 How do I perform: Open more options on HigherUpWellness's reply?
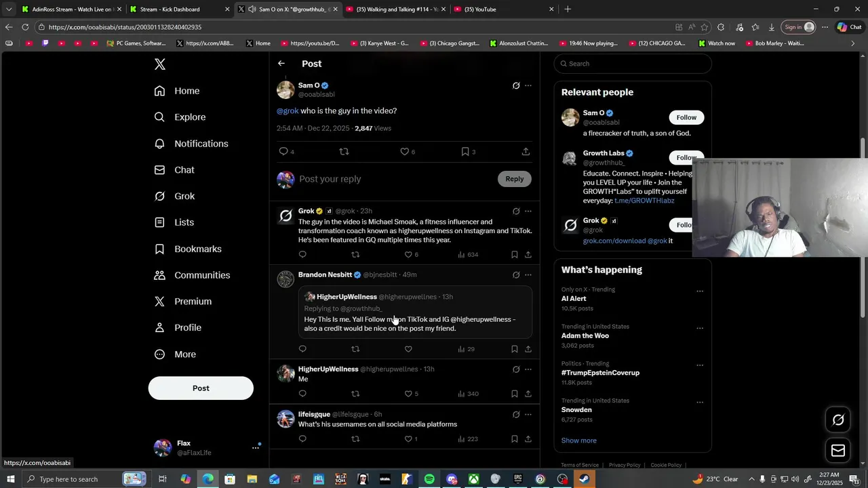(528, 369)
